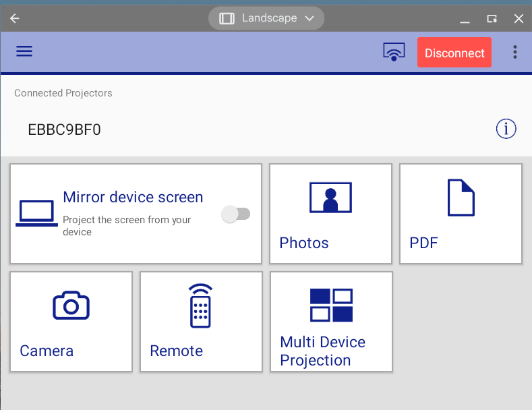The height and width of the screenshot is (410, 532).
Task: Minimize the app window
Action: 466,18
